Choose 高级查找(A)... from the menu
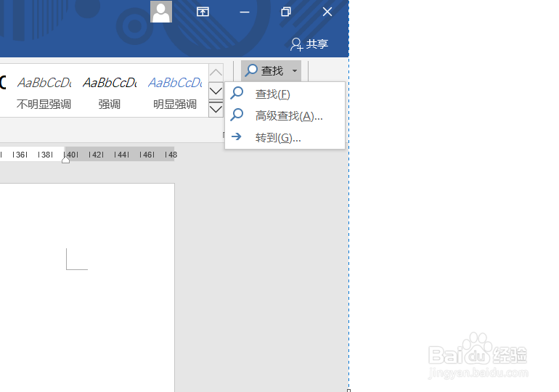The width and height of the screenshot is (559, 392). point(285,116)
